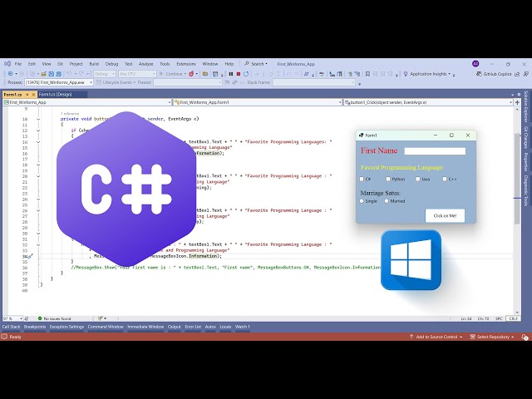Click the Application Insights button label
The image size is (532, 399).
point(430,74)
